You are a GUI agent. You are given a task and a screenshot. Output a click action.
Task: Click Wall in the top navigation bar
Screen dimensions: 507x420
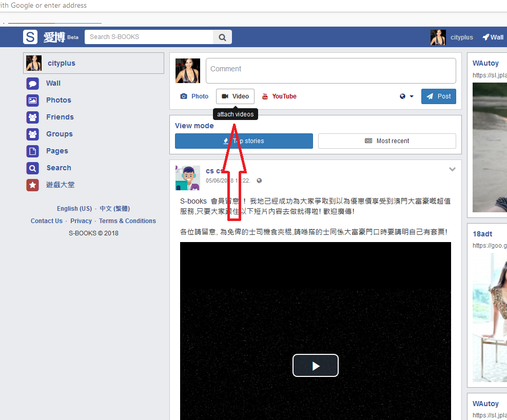tap(493, 37)
